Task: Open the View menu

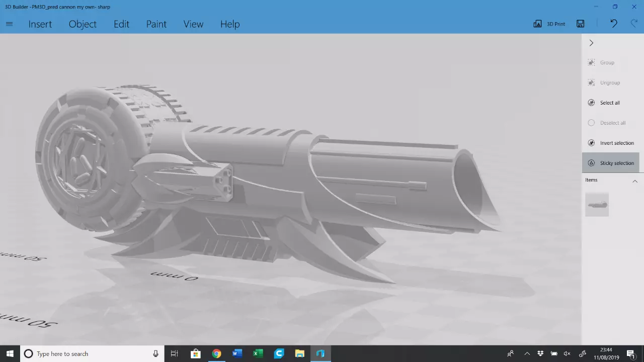Action: (193, 24)
